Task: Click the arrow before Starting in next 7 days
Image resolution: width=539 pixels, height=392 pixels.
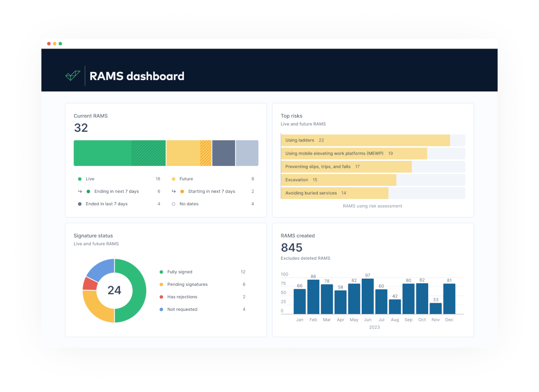Action: coord(174,191)
